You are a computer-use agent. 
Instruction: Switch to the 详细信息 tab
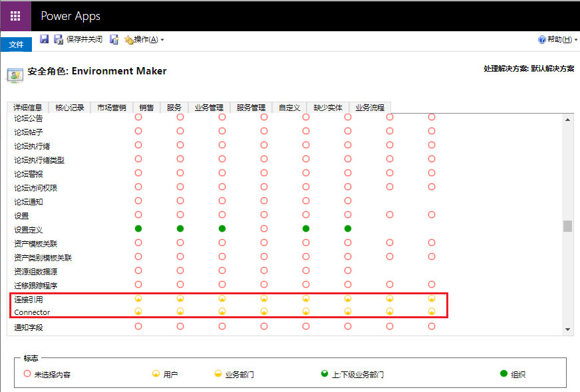coord(28,108)
